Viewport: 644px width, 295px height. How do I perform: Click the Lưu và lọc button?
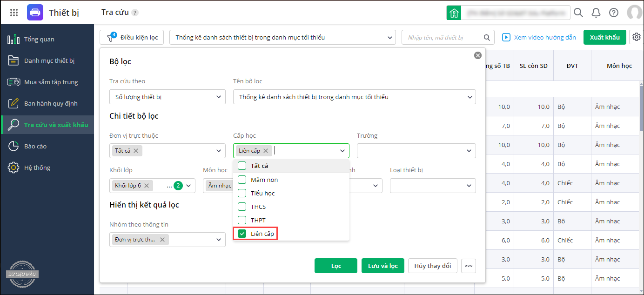(382, 266)
